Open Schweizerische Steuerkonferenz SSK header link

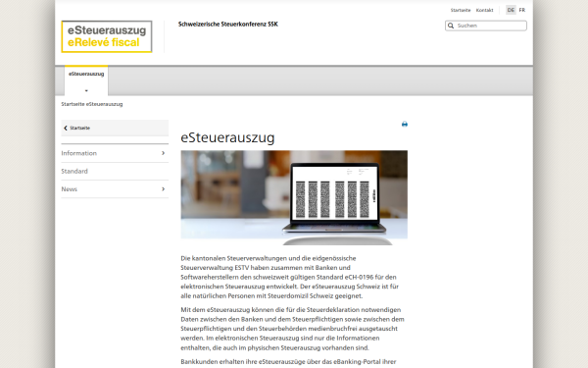click(228, 24)
